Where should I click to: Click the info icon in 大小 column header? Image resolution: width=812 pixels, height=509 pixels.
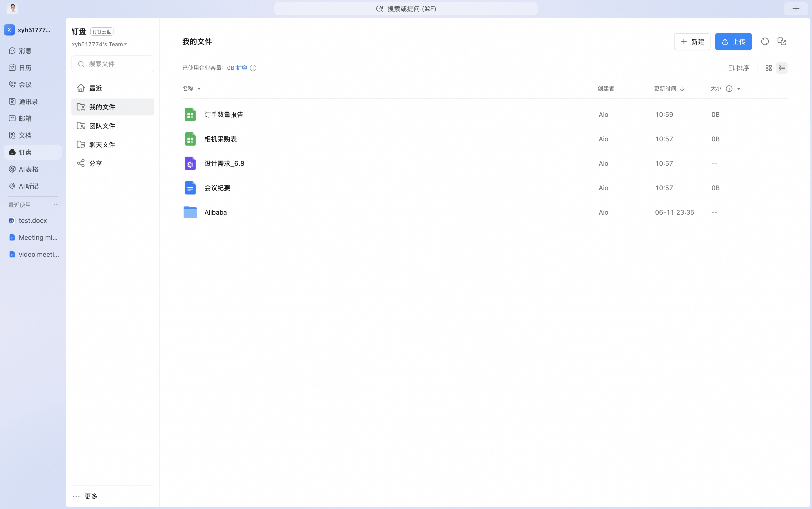point(729,89)
